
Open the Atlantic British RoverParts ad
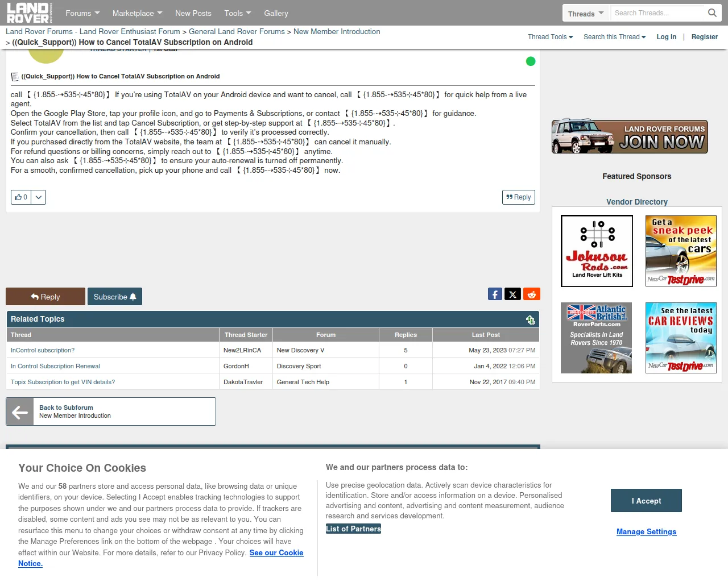pos(596,338)
